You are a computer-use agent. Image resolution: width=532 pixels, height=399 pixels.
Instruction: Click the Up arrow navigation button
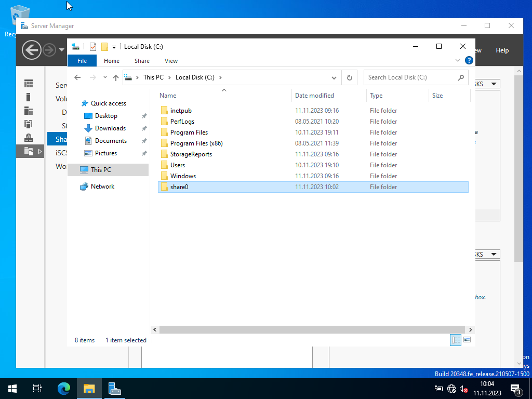pyautogui.click(x=116, y=77)
